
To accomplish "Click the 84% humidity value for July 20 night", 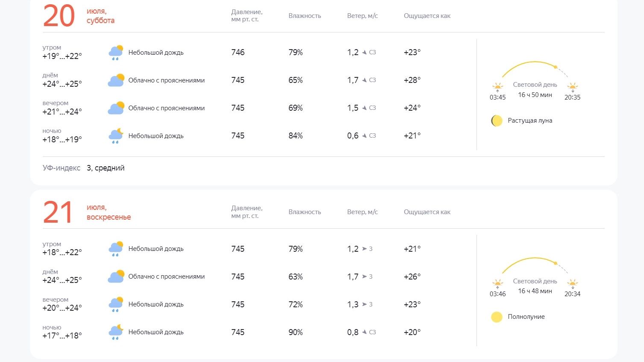I will pos(296,136).
